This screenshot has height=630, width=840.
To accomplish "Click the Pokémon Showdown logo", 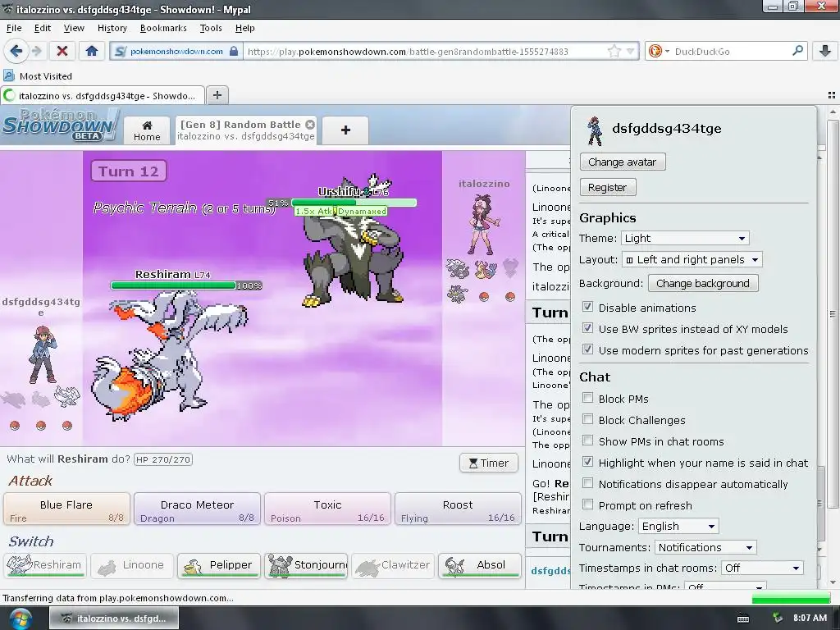I will click(x=60, y=126).
